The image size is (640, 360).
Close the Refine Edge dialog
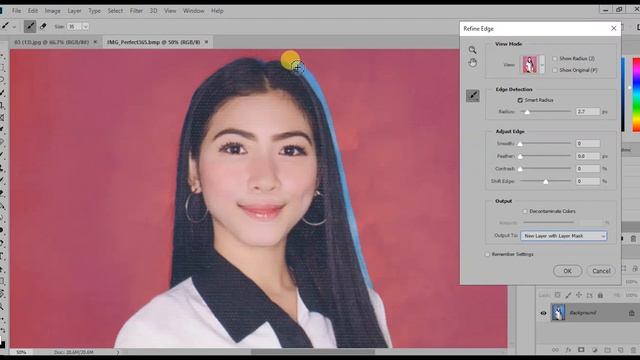click(x=613, y=29)
